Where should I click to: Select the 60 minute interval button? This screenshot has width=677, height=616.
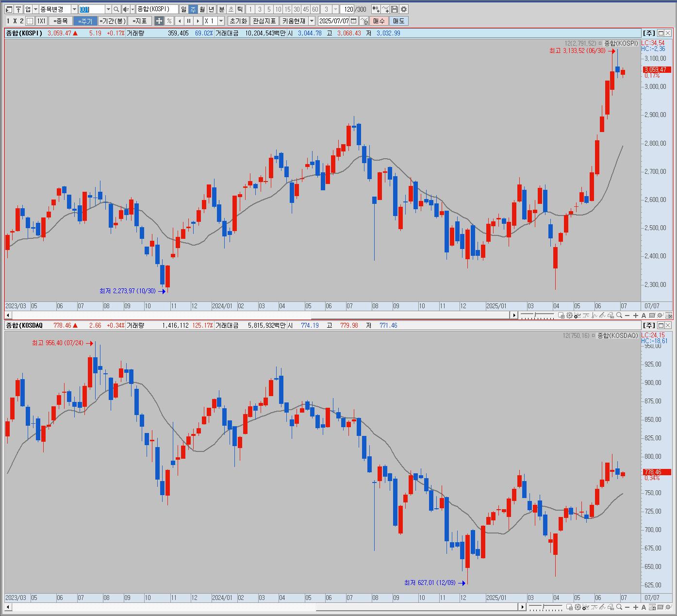[x=315, y=9]
